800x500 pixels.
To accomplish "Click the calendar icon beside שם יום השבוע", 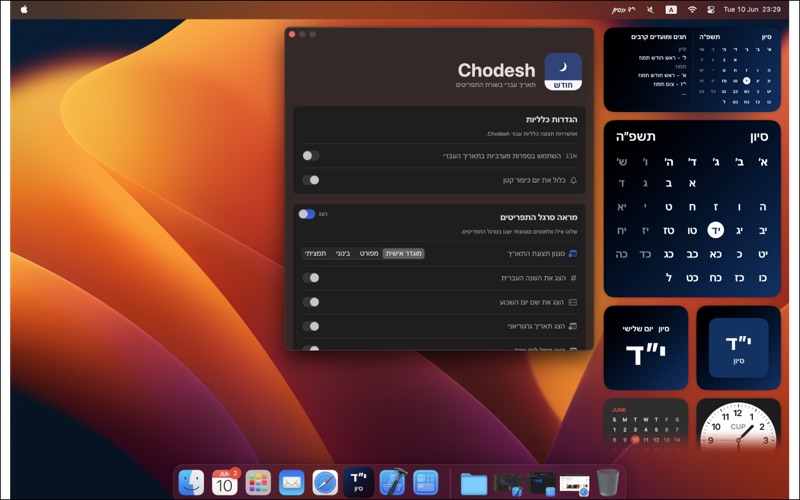I will click(573, 303).
